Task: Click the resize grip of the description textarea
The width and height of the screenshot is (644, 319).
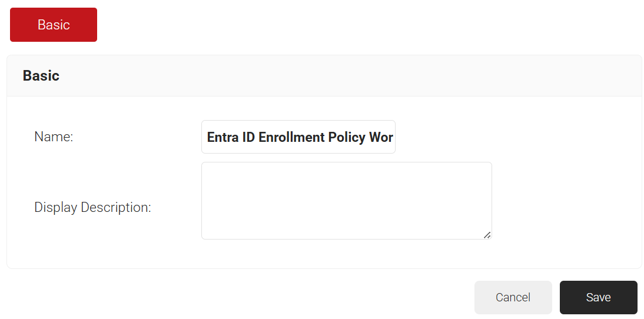Action: pyautogui.click(x=487, y=235)
